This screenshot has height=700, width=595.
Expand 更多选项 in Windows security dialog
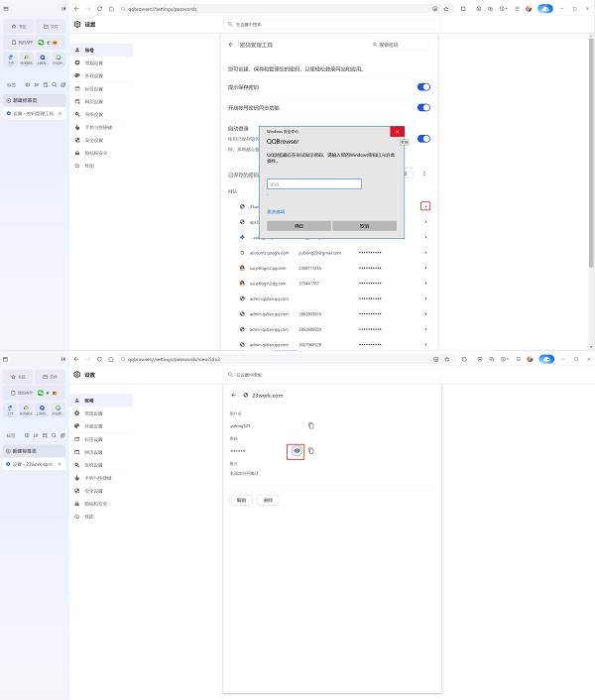(276, 211)
